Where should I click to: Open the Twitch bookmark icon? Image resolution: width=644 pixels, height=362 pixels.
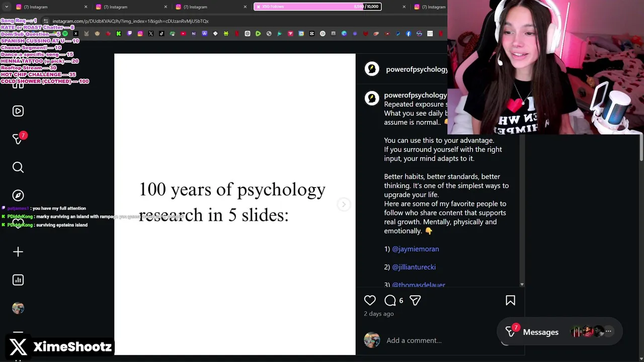point(129,34)
